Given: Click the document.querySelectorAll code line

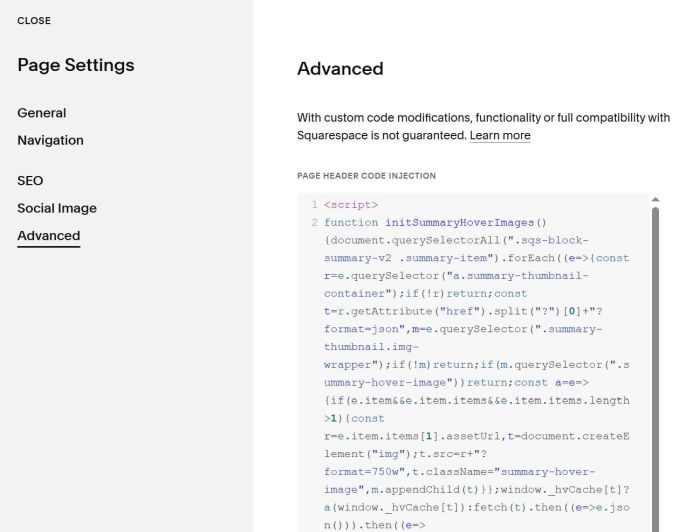Looking at the screenshot, I should (x=450, y=240).
